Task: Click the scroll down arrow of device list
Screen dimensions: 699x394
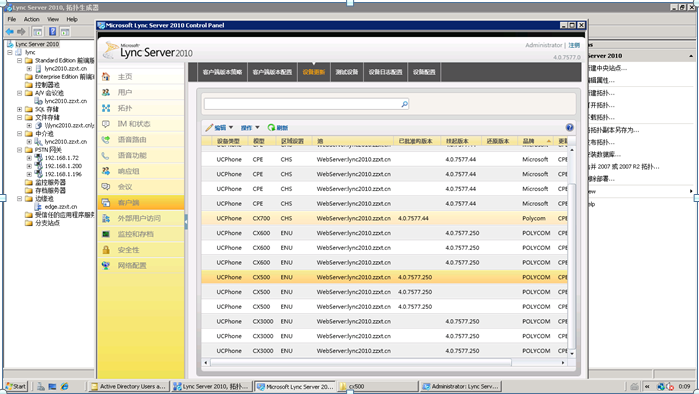Action: (x=572, y=353)
